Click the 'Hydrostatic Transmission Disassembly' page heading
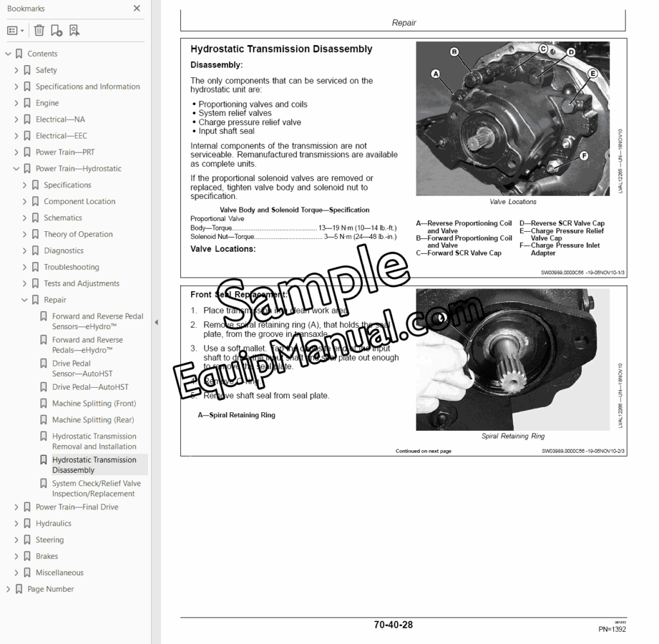Image resolution: width=659 pixels, height=644 pixels. pos(281,49)
